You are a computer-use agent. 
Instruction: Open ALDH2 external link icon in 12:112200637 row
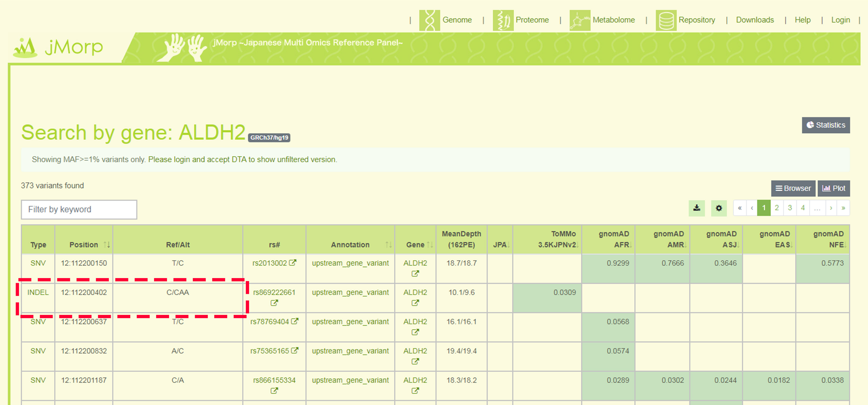tap(415, 332)
